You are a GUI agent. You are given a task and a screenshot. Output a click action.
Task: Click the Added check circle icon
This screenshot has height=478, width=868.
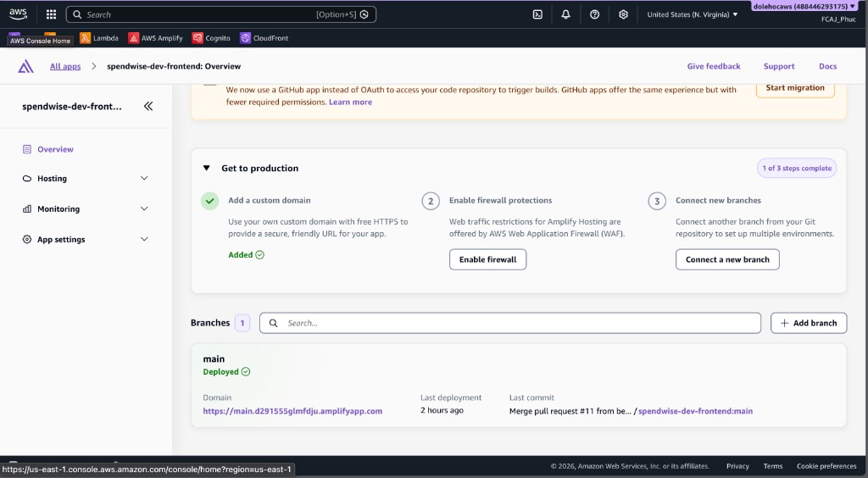[259, 255]
